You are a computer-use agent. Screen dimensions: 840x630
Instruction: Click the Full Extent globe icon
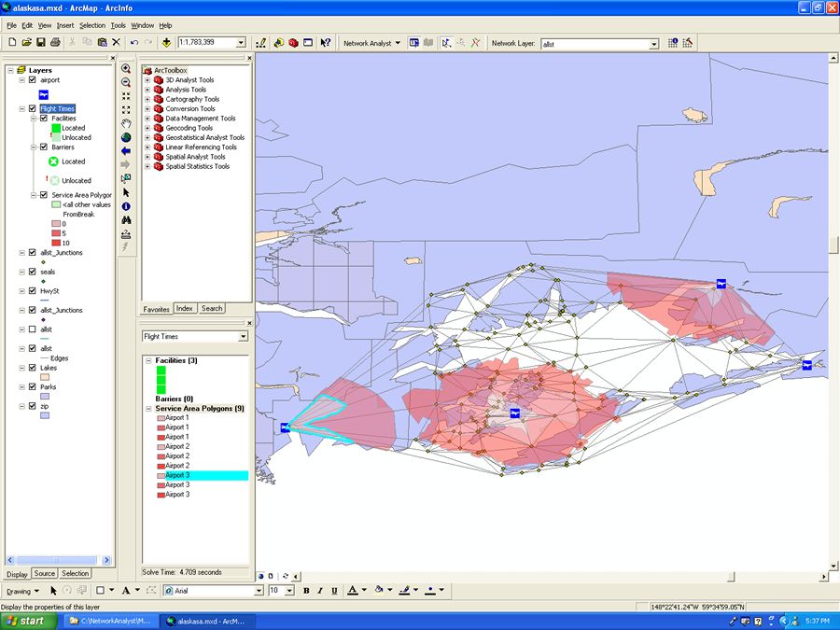coord(126,137)
